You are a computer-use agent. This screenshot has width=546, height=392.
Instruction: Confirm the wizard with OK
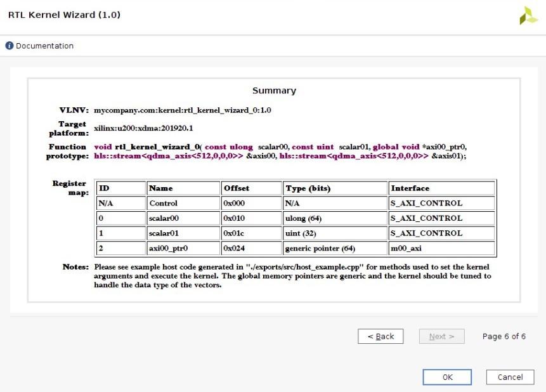pos(447,377)
